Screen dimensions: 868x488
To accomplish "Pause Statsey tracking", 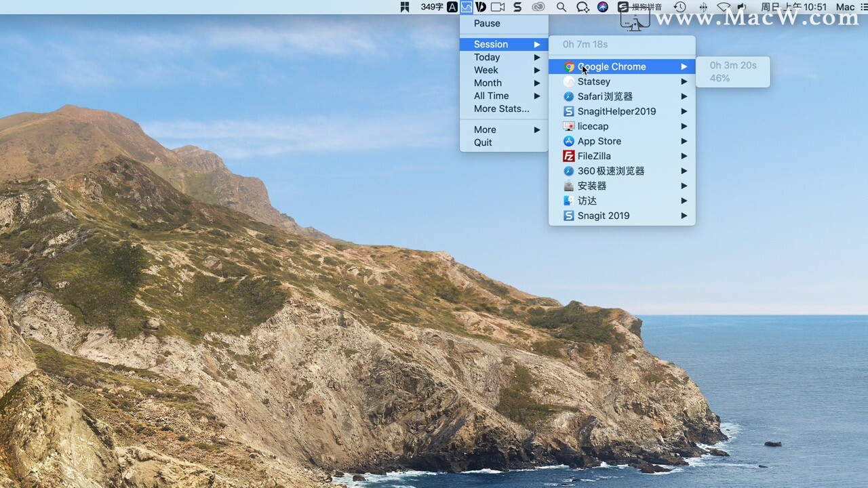I will (x=487, y=23).
